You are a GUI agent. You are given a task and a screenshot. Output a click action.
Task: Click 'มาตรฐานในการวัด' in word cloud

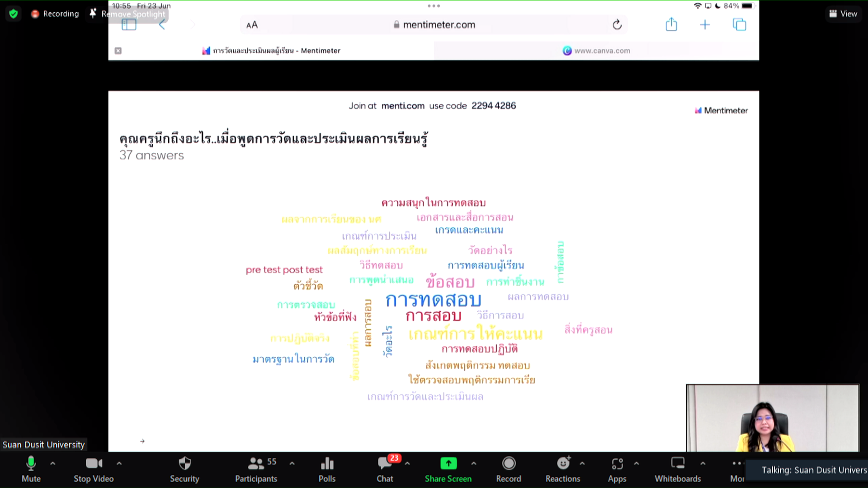point(293,359)
